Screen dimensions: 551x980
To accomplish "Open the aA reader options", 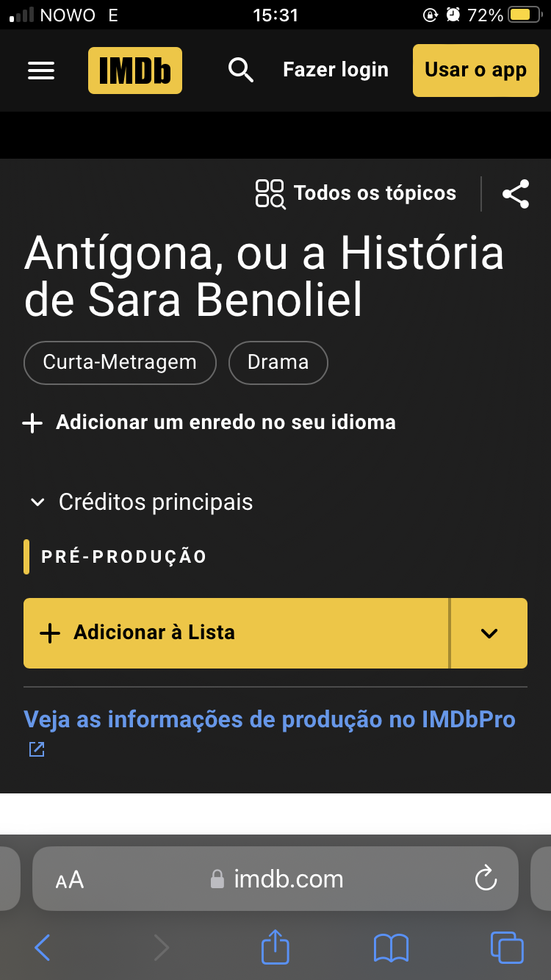I will point(70,879).
